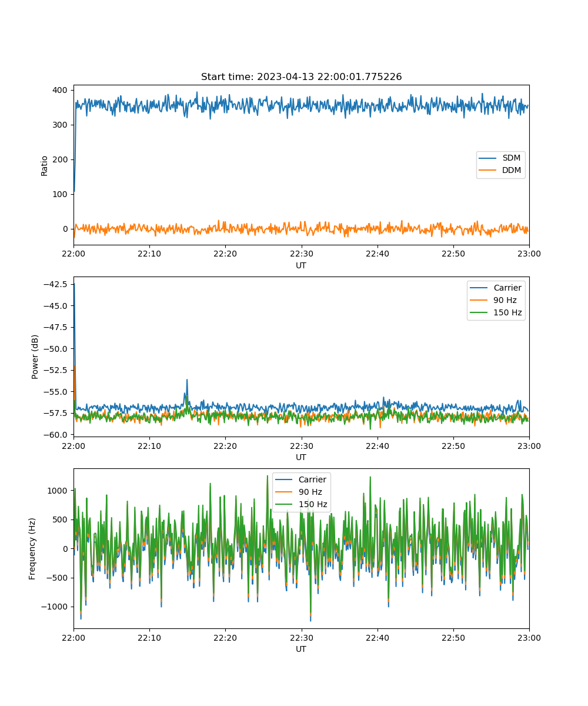Click the 'Start time' plot title
The width and height of the screenshot is (588, 706).
pos(301,77)
